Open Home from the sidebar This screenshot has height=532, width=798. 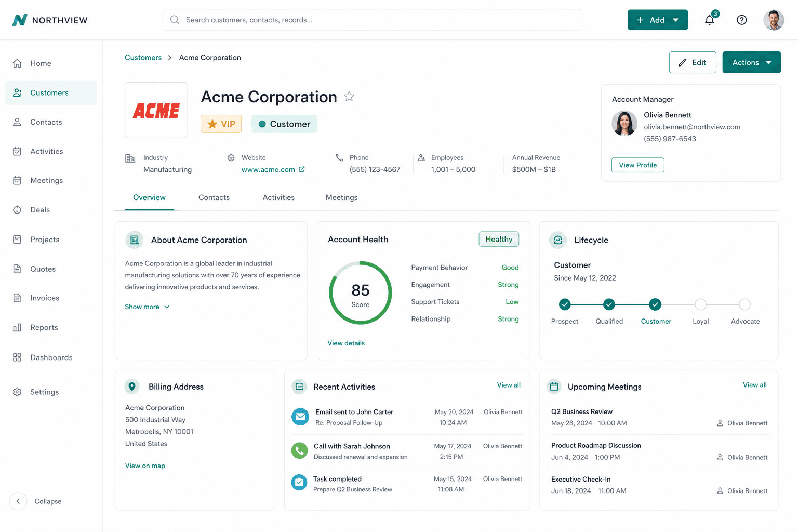coord(51,63)
